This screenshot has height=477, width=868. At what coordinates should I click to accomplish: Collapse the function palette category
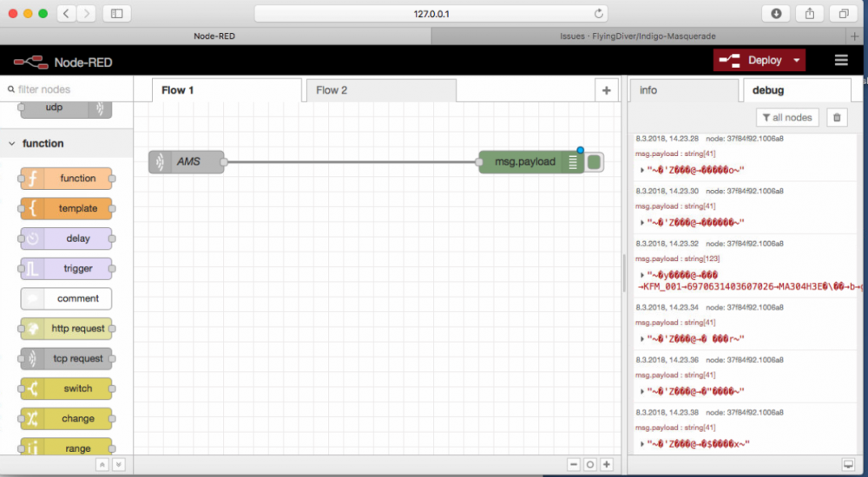pyautogui.click(x=13, y=144)
